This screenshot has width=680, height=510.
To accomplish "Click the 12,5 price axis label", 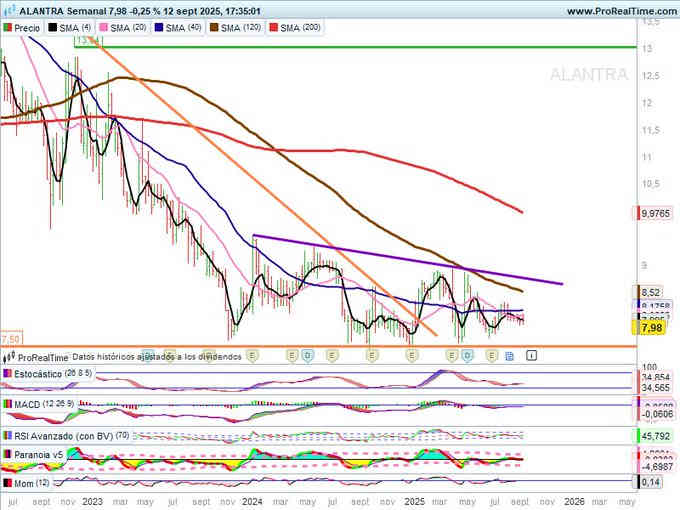I will click(651, 75).
